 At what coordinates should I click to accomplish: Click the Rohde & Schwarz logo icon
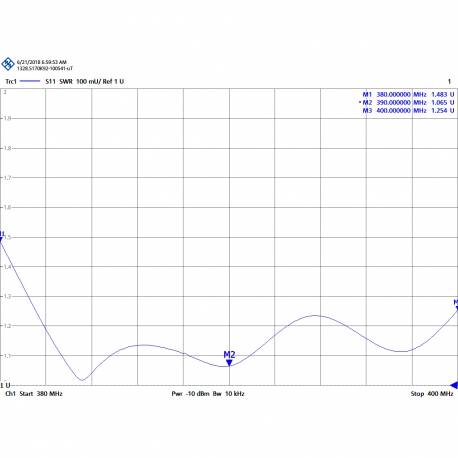point(8,64)
